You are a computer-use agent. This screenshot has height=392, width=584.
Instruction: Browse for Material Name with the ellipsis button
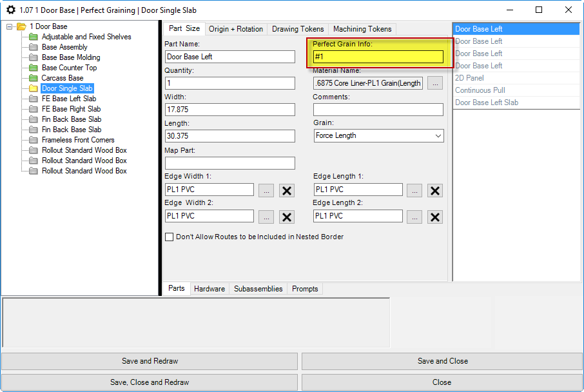435,83
